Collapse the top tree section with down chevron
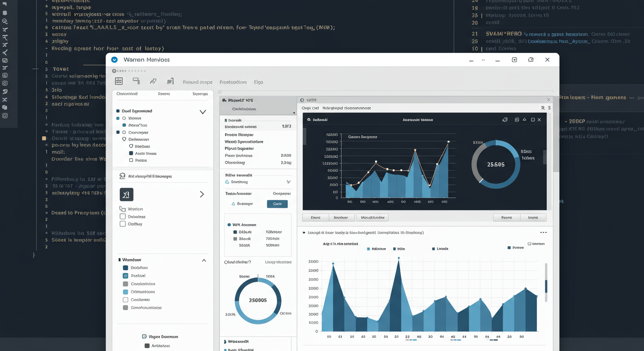The width and height of the screenshot is (644, 351). [203, 112]
